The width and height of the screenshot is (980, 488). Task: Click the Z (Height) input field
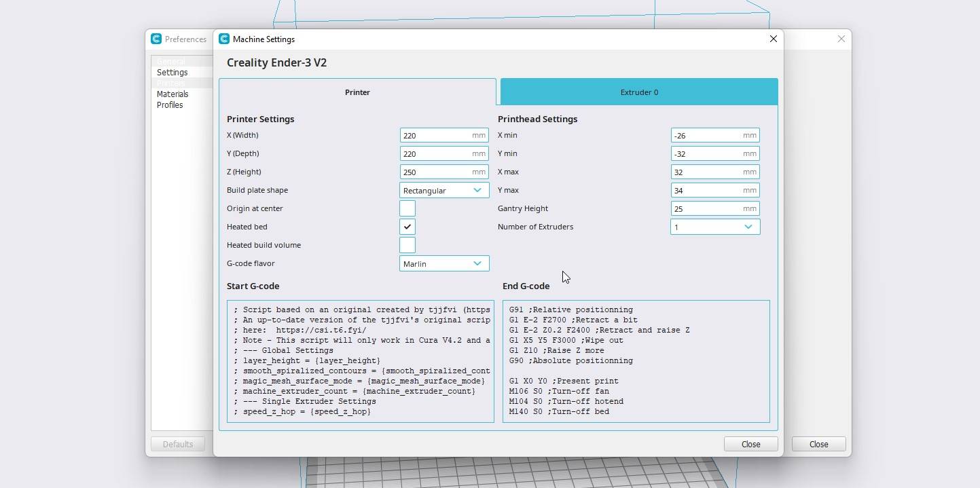[444, 172]
